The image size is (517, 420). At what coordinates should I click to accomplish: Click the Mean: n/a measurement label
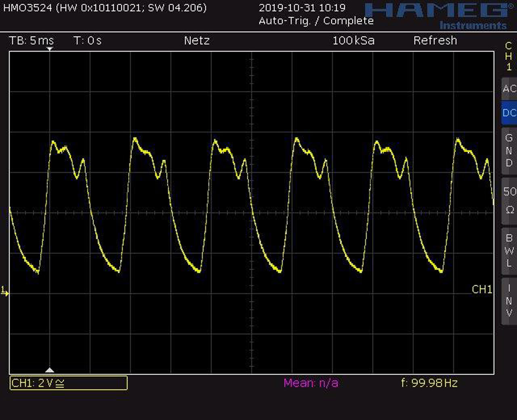[311, 383]
